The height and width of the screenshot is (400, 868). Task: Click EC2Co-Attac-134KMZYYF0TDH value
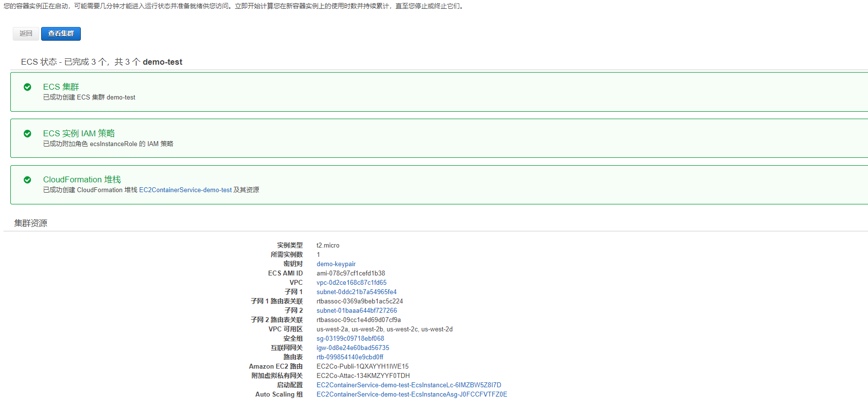coord(363,375)
